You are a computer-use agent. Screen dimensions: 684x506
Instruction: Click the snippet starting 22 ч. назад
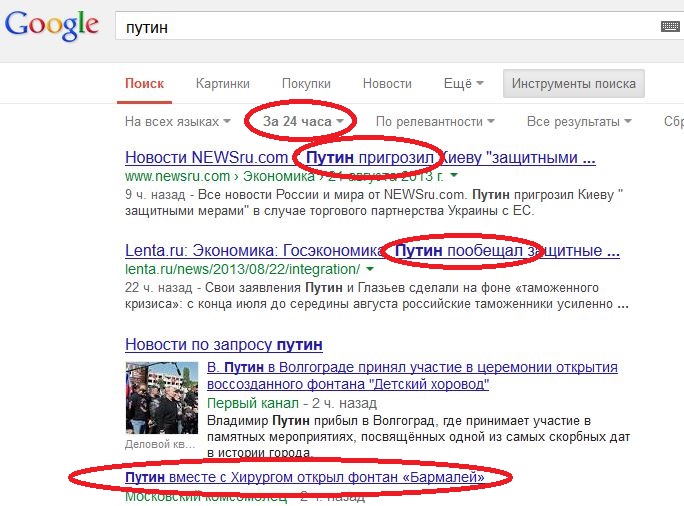tap(376, 296)
